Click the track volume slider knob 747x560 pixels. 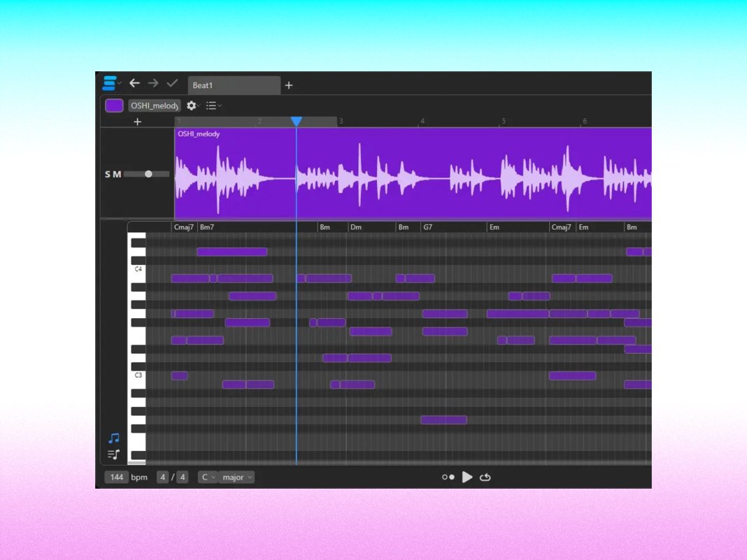pyautogui.click(x=149, y=174)
